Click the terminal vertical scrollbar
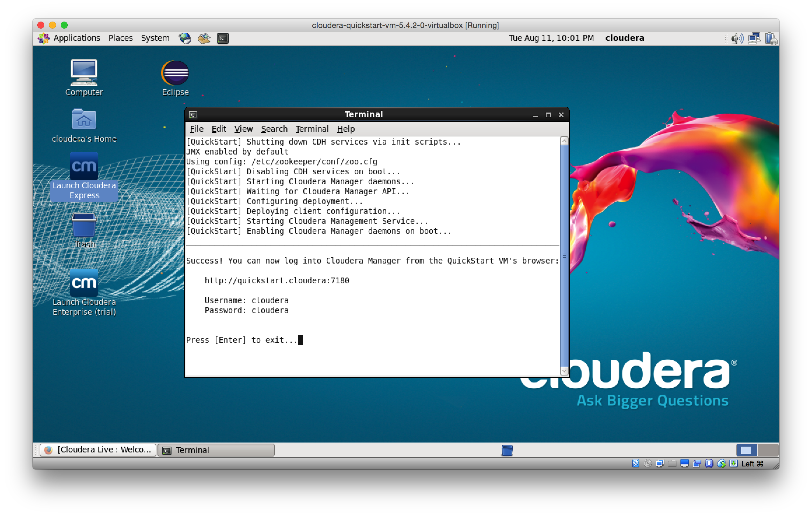Image resolution: width=812 pixels, height=516 pixels. click(x=564, y=256)
